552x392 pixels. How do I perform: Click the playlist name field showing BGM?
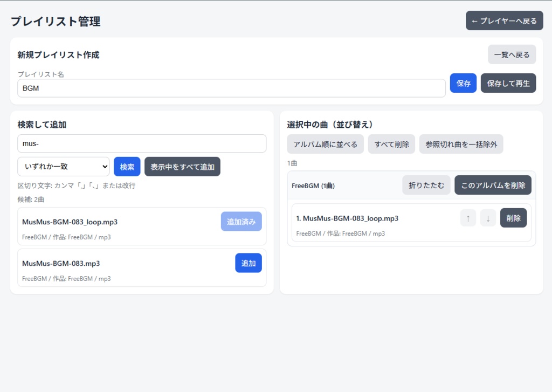coord(230,88)
